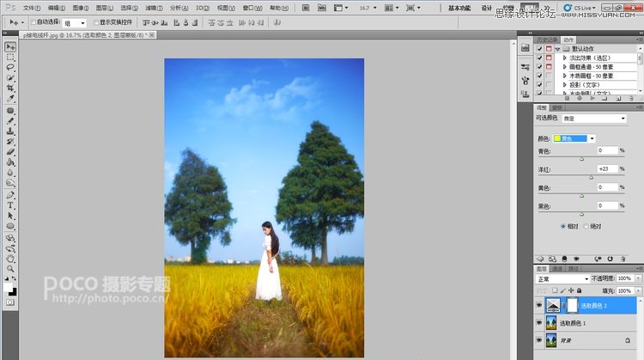This screenshot has height=360, width=644.
Task: Click the 洋红 value input field
Action: click(607, 169)
